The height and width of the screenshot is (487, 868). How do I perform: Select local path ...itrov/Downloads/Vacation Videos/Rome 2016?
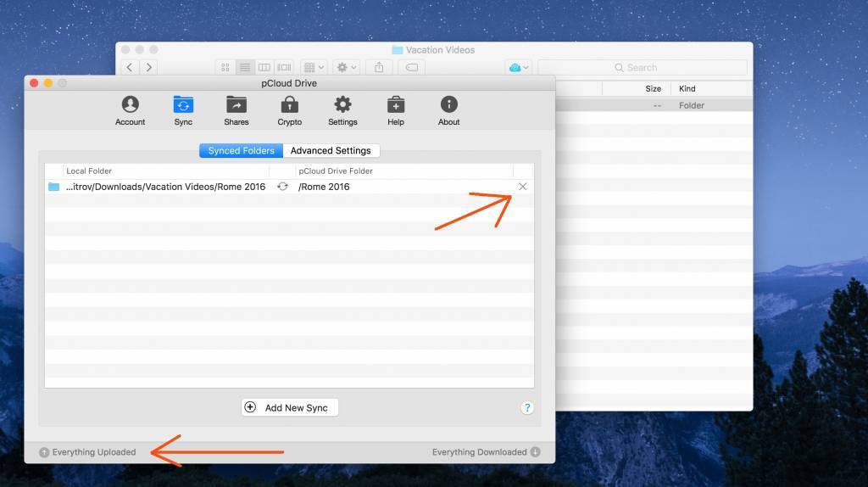point(165,187)
